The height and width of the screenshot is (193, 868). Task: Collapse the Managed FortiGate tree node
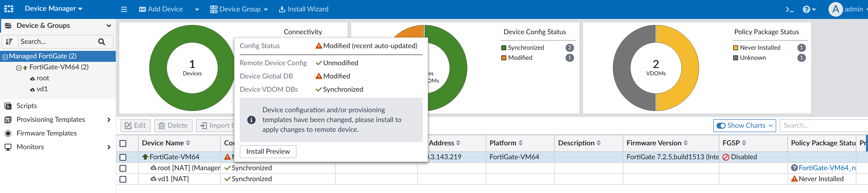tap(5, 57)
